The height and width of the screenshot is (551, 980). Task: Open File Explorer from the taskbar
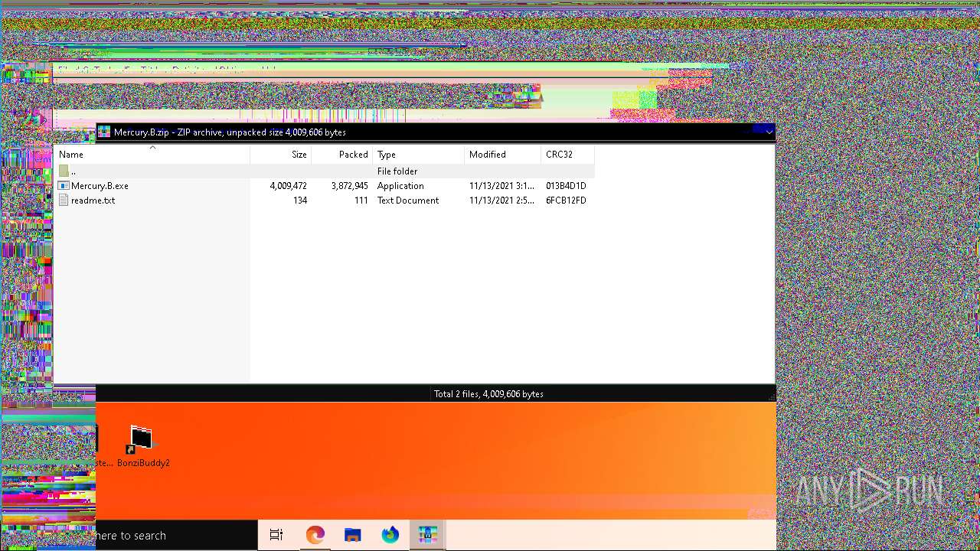pyautogui.click(x=352, y=535)
